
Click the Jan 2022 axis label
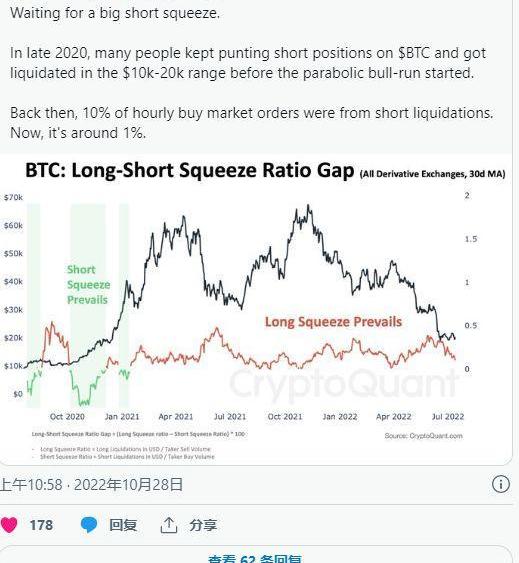tap(340, 417)
